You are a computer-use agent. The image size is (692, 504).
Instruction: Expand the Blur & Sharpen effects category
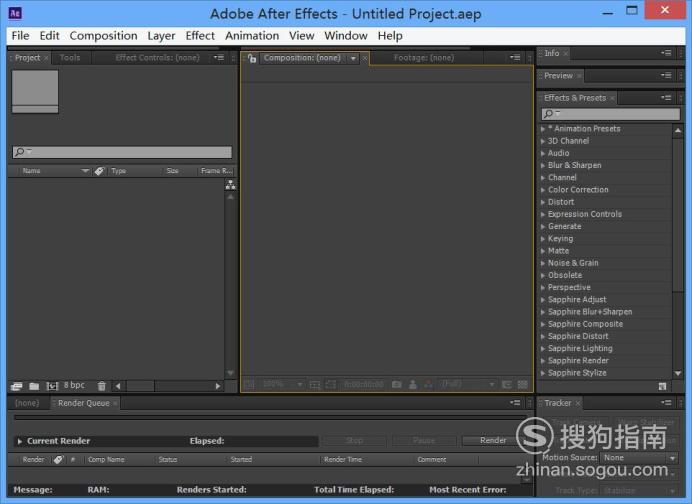[543, 165]
